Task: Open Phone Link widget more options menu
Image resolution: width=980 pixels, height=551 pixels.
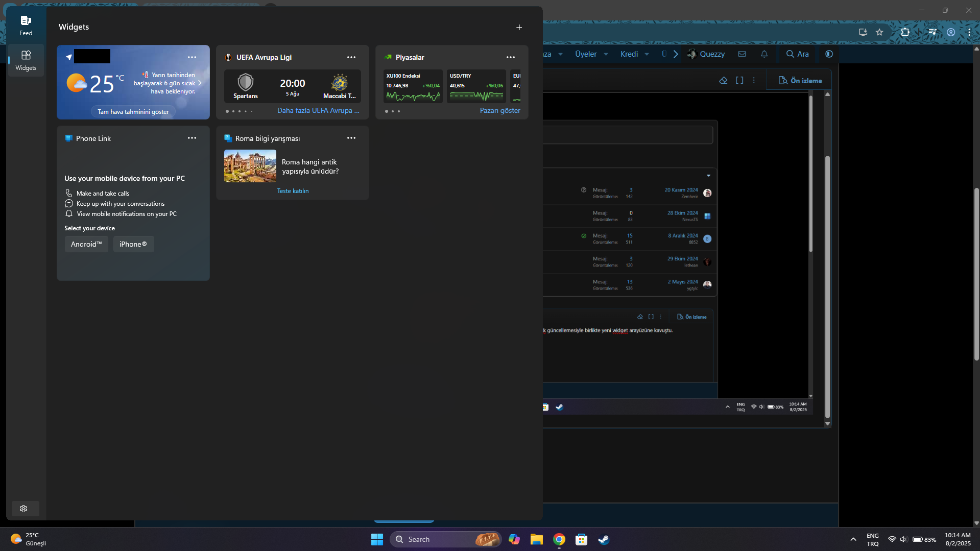Action: tap(192, 138)
